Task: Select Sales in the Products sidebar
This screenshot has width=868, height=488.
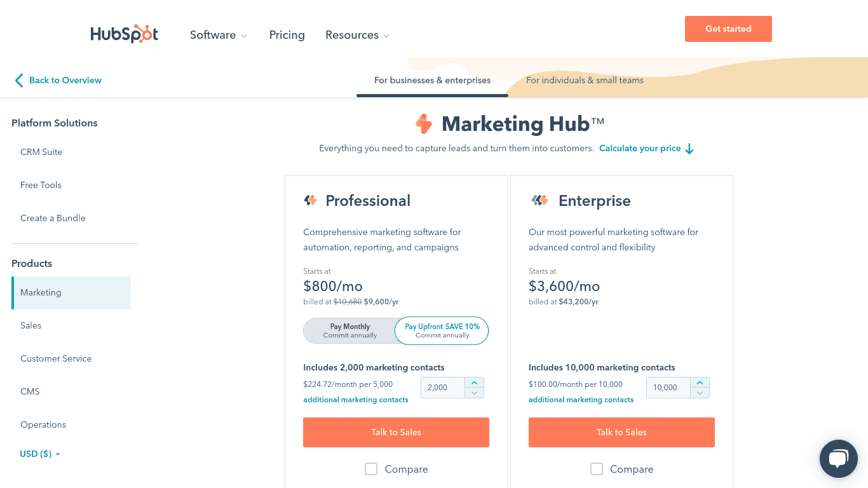Action: 31,325
